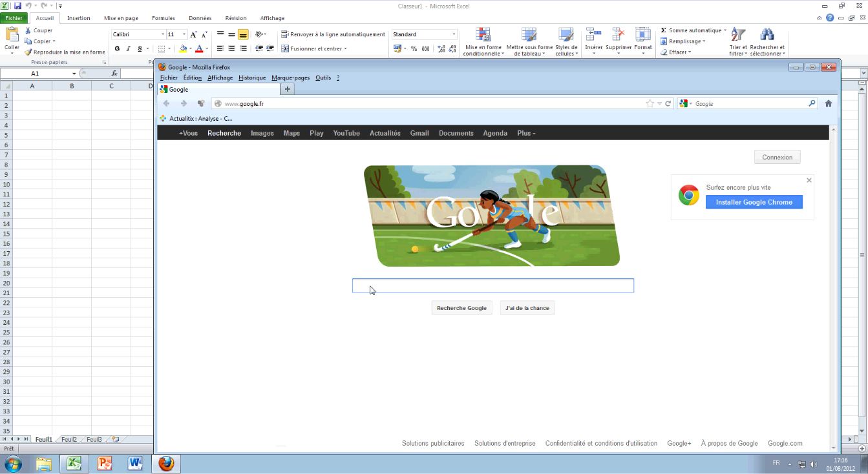Open the Données ribbon tab
The height and width of the screenshot is (474, 868).
click(x=200, y=18)
